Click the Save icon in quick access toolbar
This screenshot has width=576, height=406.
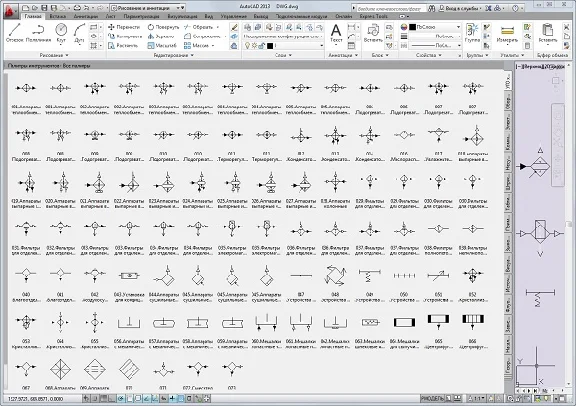point(44,8)
